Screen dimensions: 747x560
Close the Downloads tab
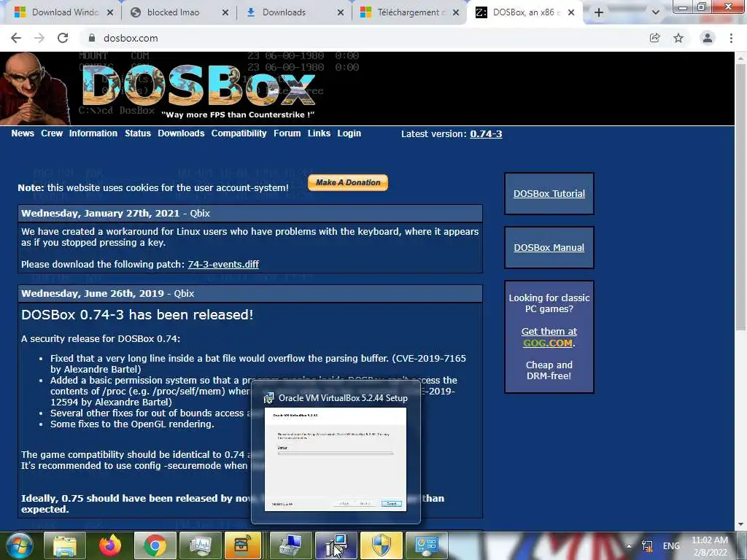pyautogui.click(x=341, y=12)
